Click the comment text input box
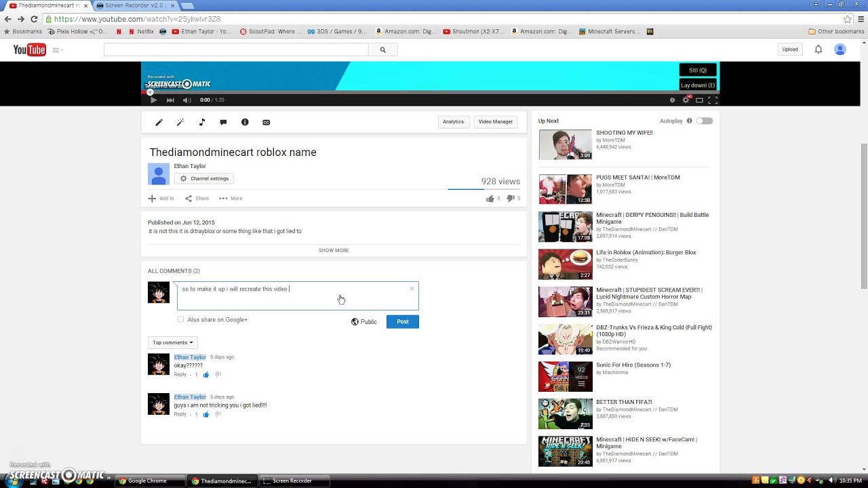Screen dimensions: 868x488 coord(298,296)
